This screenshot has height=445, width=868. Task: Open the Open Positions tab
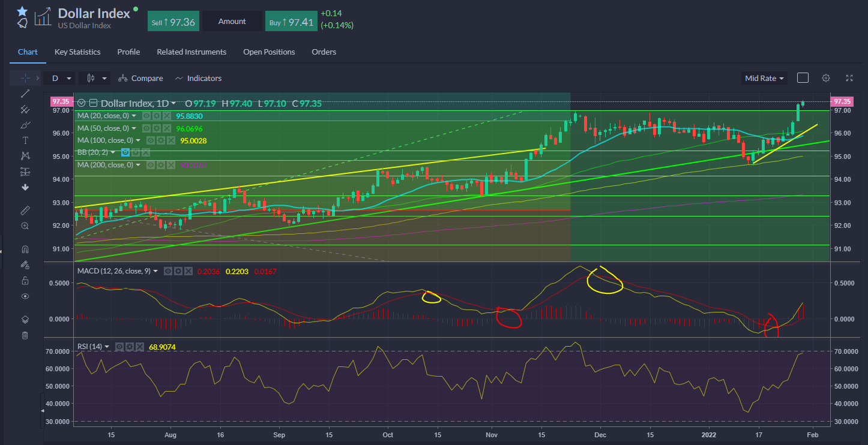269,52
